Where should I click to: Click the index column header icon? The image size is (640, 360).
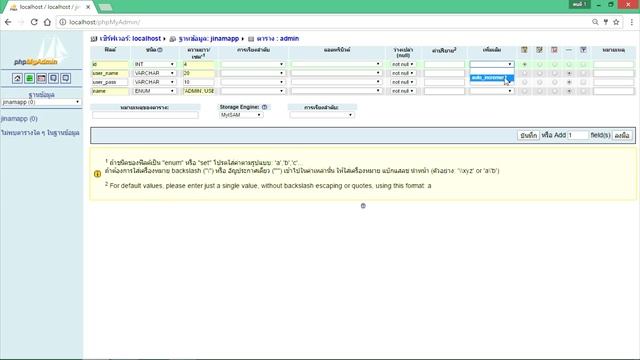click(x=539, y=50)
